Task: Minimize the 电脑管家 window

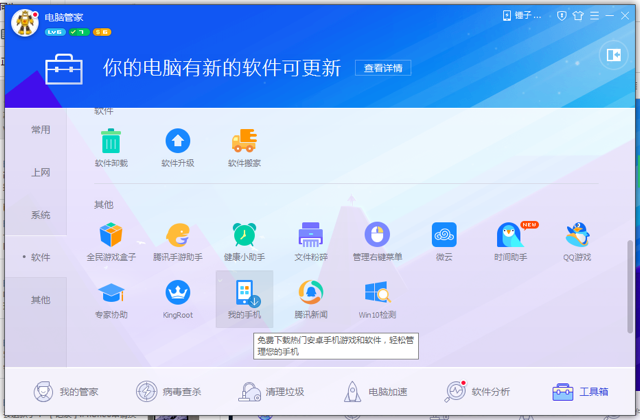Action: (610, 16)
